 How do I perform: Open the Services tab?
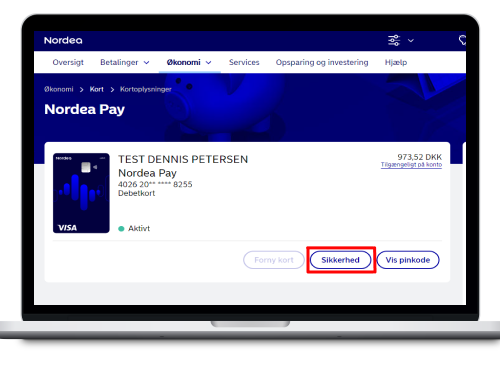[x=244, y=62]
